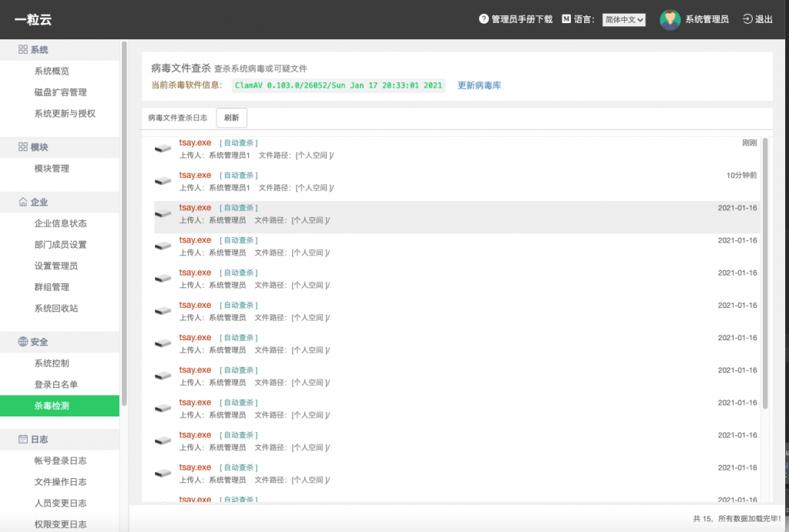
Task: Open 系统控制 under 安全
Action: (52, 363)
